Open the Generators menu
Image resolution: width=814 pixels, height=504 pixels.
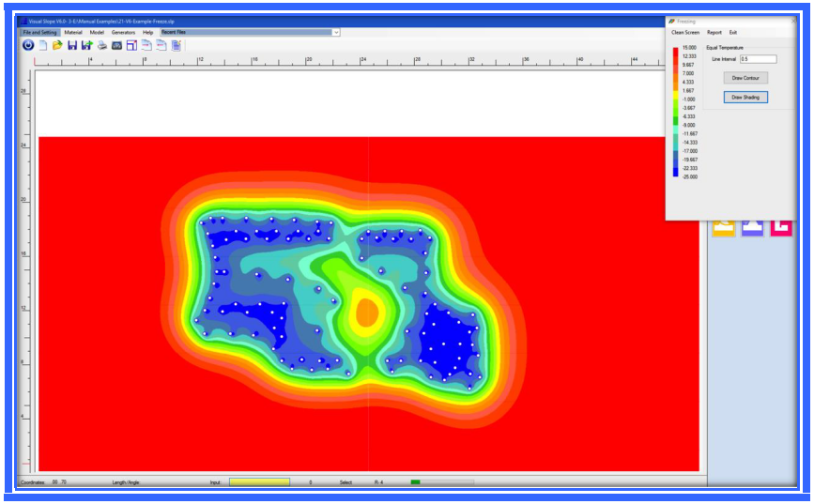tap(123, 32)
